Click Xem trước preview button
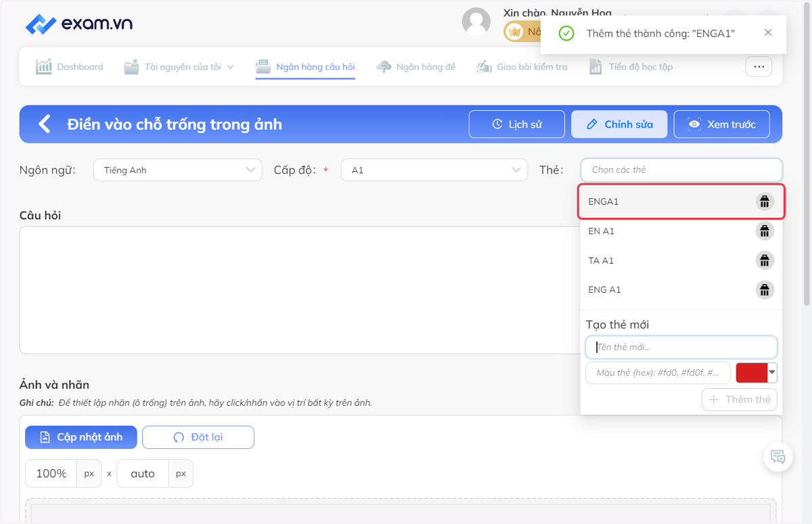Image resolution: width=812 pixels, height=524 pixels. click(x=721, y=124)
